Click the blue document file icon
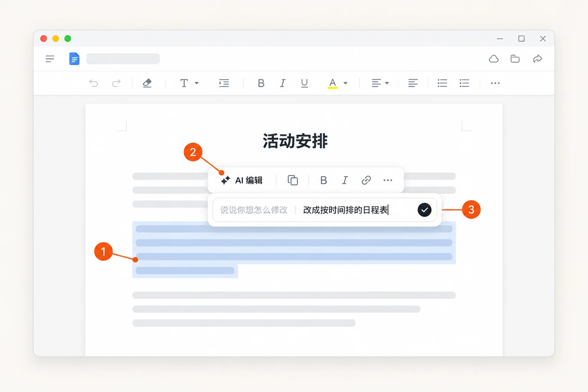Viewport: 588px width, 392px height. (74, 59)
